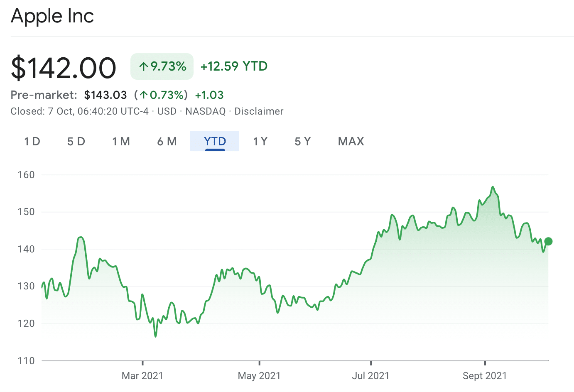Viewport: 574px width, 392px height.
Task: Click the 9.73% percentage change badge
Action: (162, 66)
